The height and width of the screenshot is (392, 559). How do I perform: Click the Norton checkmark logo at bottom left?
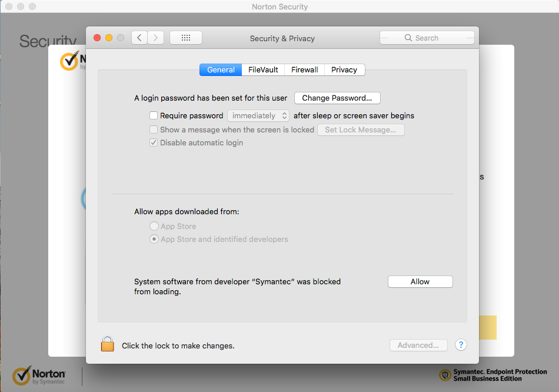(22, 376)
